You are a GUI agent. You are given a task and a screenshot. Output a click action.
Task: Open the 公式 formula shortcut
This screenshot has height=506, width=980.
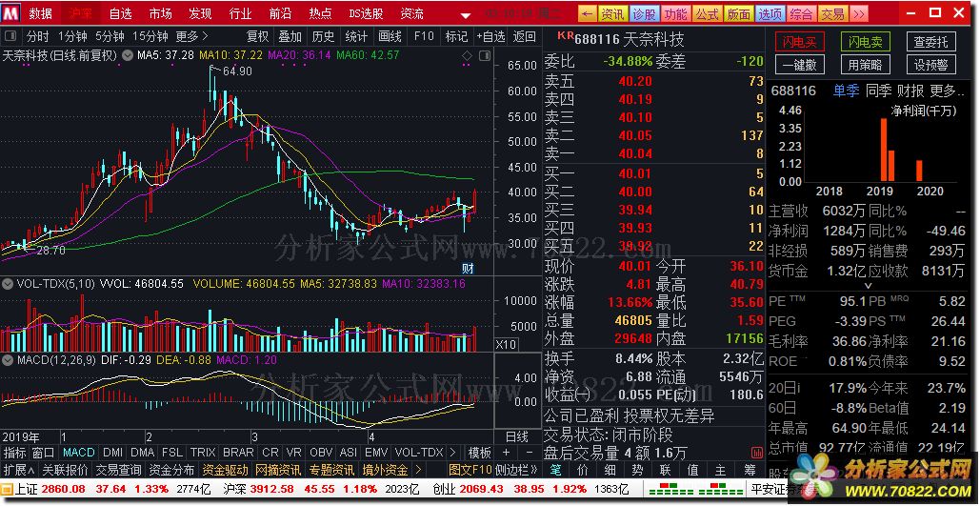pos(707,13)
